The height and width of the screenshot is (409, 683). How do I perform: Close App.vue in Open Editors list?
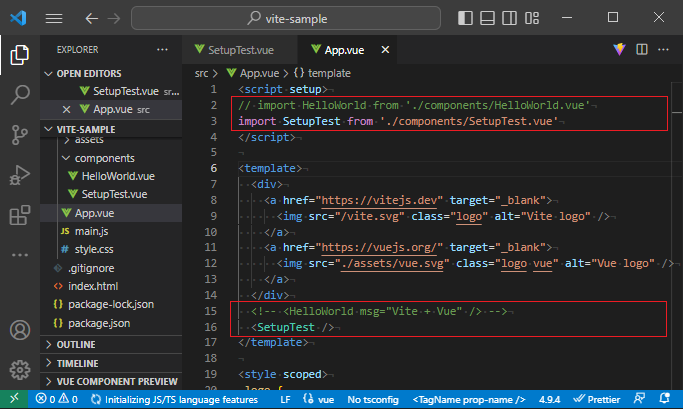66,109
